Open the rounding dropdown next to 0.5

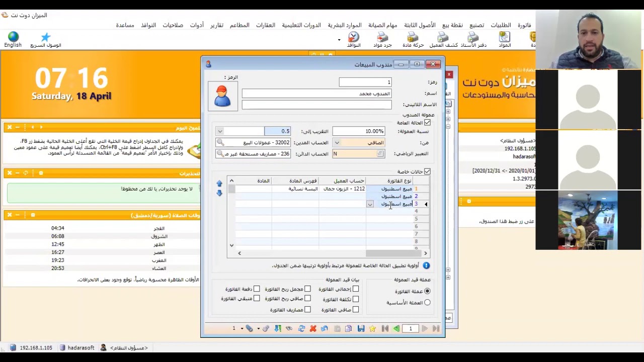click(220, 131)
